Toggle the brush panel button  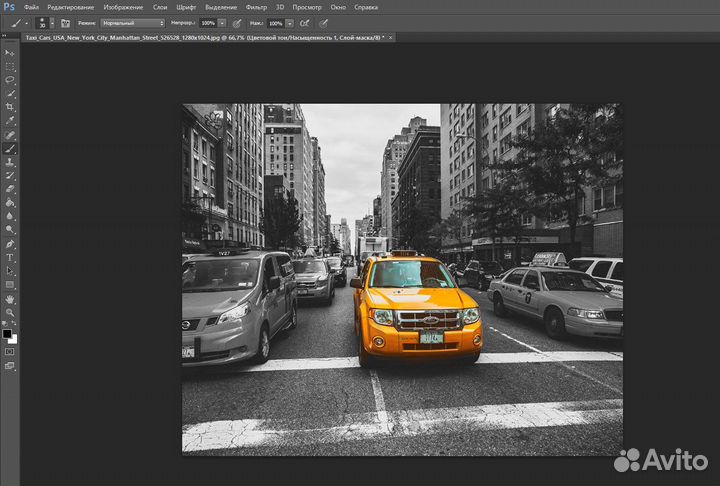[65, 22]
